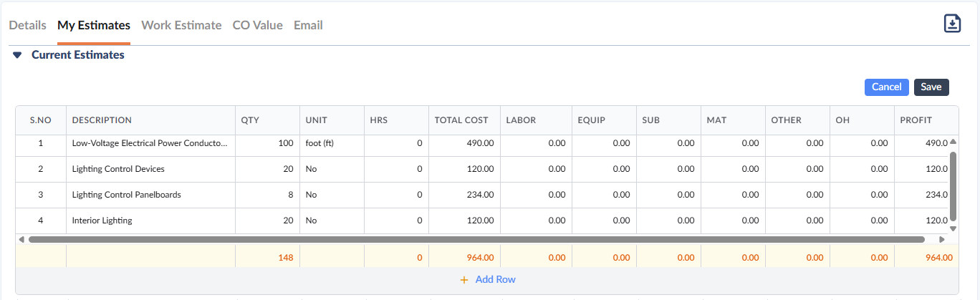The height and width of the screenshot is (300, 980).
Task: Click the scroll up arrow of the table
Action: click(x=953, y=142)
